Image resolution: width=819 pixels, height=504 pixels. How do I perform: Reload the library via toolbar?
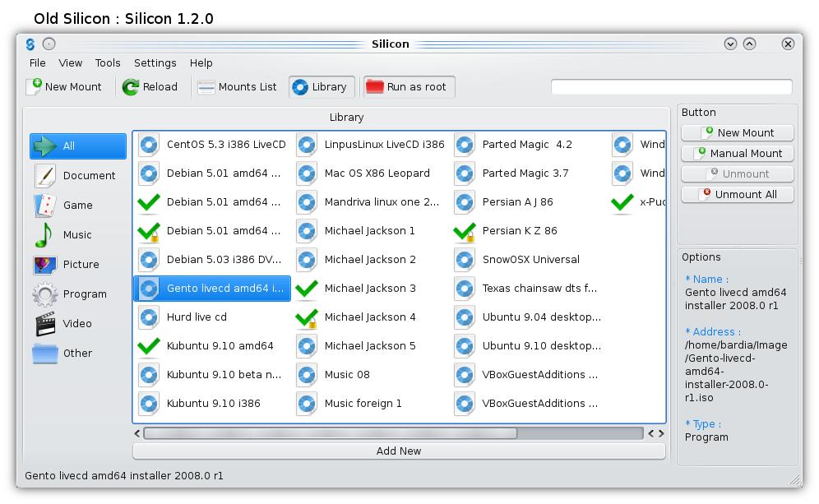click(150, 86)
